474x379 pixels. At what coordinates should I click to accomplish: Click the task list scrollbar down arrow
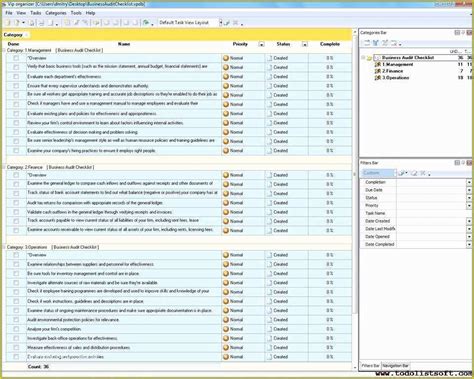[x=354, y=367]
